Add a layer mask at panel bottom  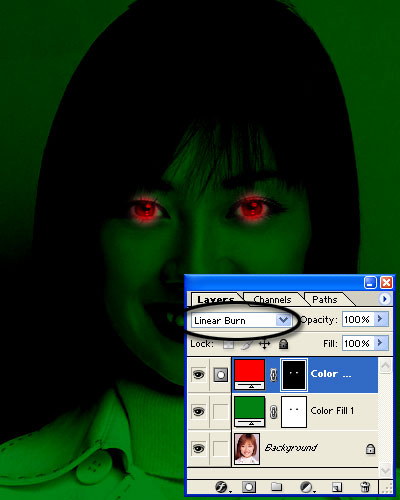pyautogui.click(x=249, y=487)
